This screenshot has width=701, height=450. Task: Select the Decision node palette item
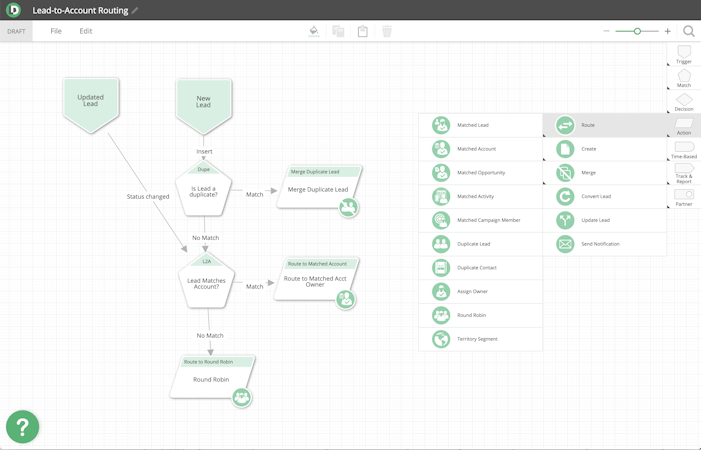pyautogui.click(x=684, y=102)
